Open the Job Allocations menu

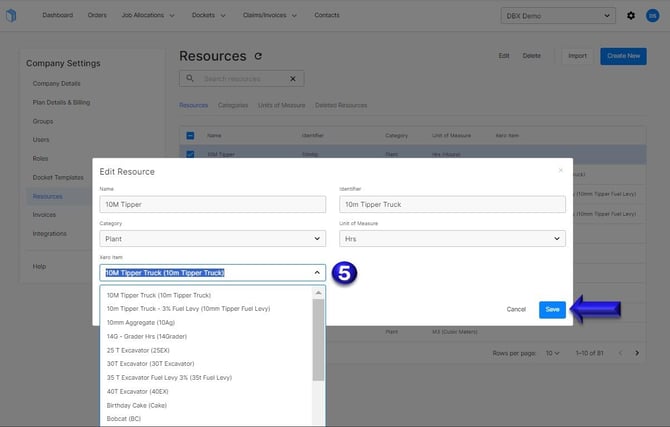(148, 15)
